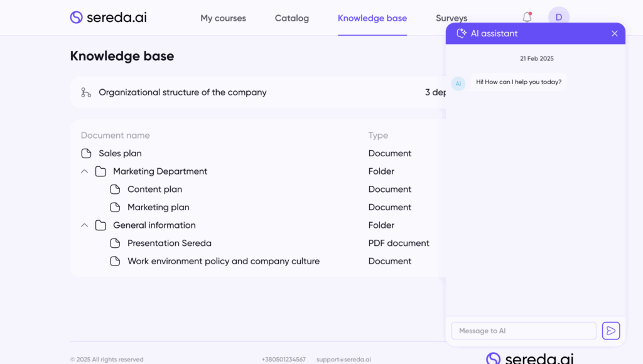
Task: Open the Content plan document
Action: (x=154, y=190)
